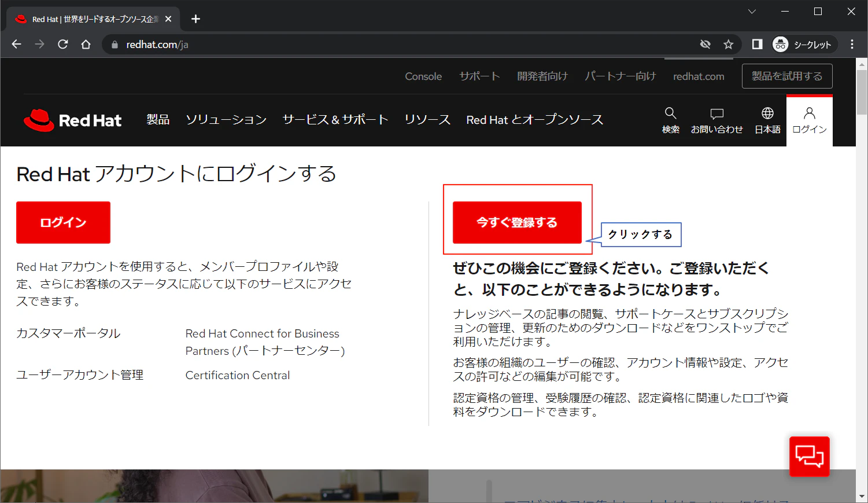
Task: View site info via the lock icon
Action: (x=114, y=45)
